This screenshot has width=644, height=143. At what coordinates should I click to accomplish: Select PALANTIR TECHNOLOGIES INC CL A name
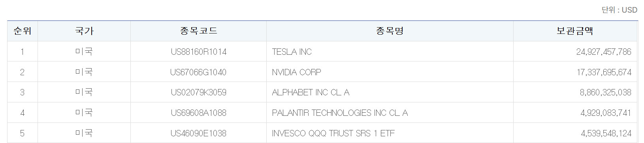[x=340, y=113]
